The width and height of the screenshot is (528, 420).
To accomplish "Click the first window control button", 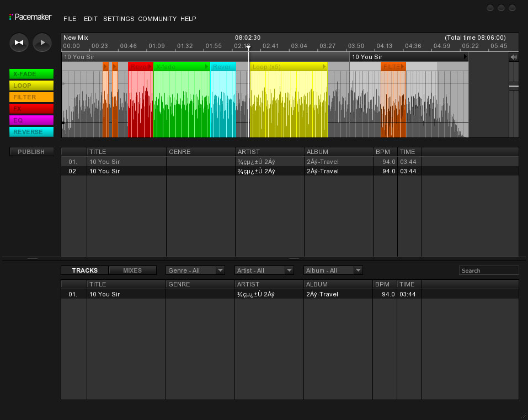I will (x=490, y=8).
